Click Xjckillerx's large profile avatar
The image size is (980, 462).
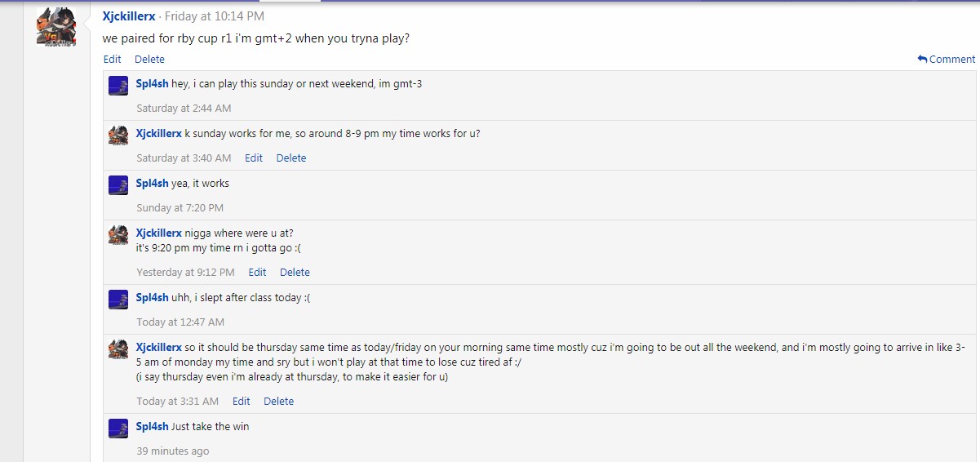(x=56, y=27)
